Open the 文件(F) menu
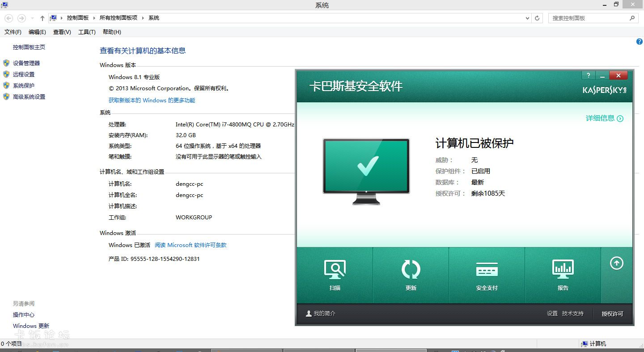Screen dimensions: 644x352 13,32
